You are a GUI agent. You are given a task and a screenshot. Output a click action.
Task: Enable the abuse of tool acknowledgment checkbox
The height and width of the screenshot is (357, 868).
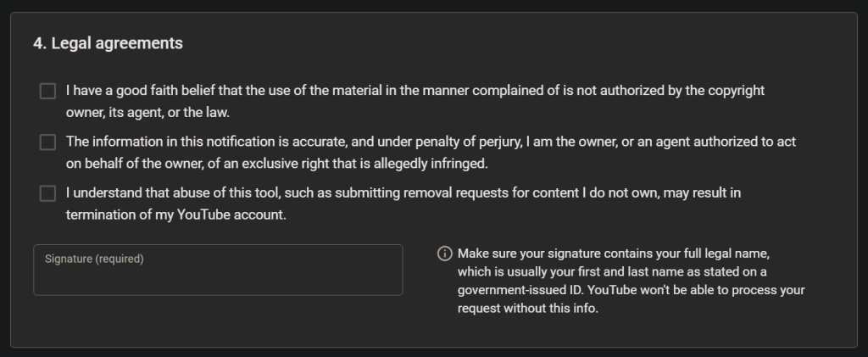(x=47, y=193)
